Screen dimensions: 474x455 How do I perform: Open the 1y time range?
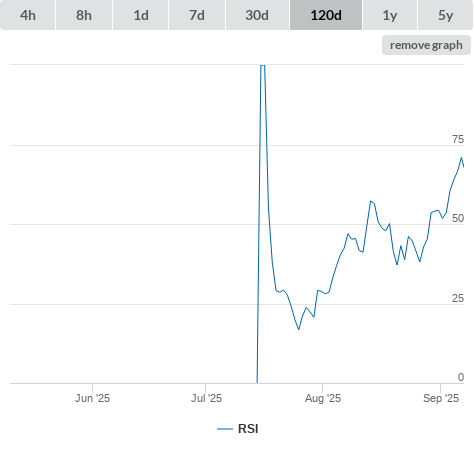[390, 15]
